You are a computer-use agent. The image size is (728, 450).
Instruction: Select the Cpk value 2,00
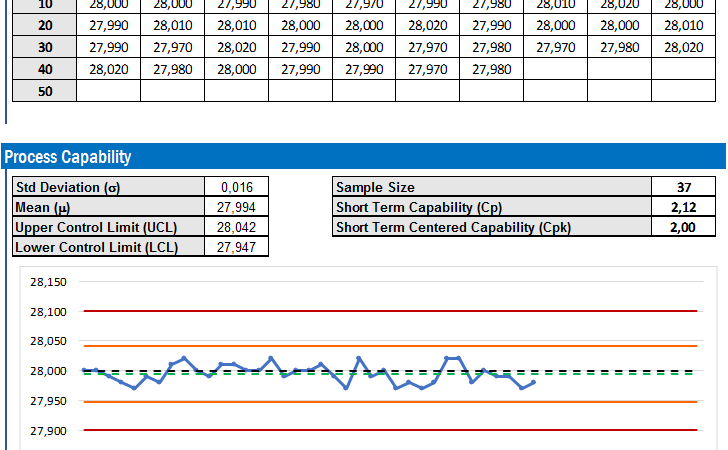point(683,227)
